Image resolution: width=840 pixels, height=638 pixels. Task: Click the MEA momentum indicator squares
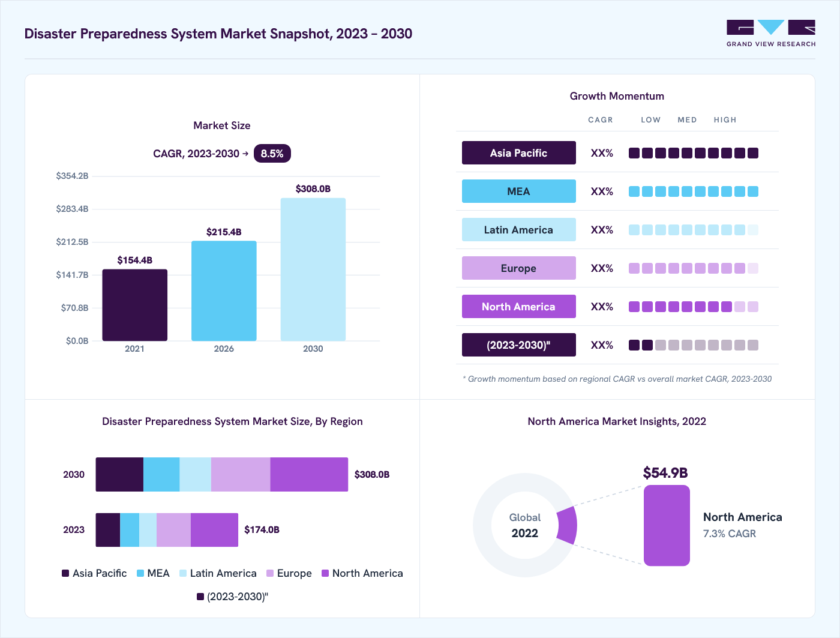tap(694, 191)
